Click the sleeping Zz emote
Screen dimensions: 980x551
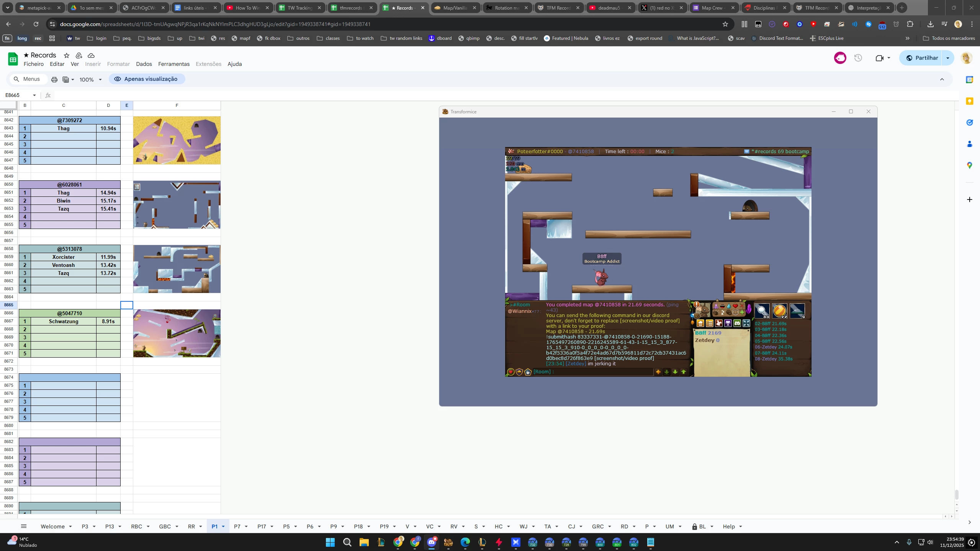click(x=722, y=312)
